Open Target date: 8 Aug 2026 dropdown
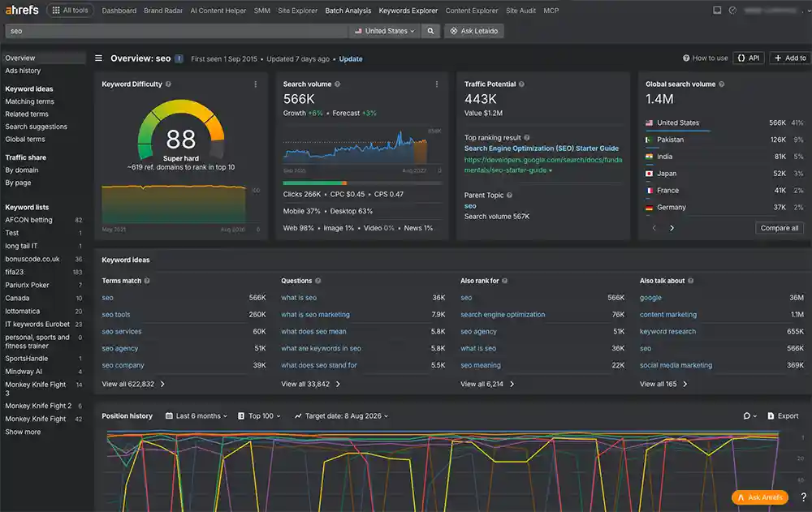812x512 pixels. coord(341,415)
